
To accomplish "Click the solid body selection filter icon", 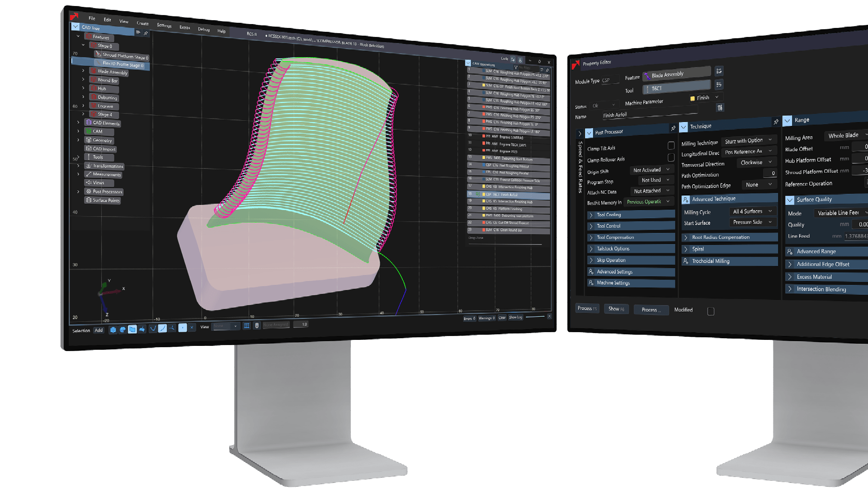I will (113, 330).
